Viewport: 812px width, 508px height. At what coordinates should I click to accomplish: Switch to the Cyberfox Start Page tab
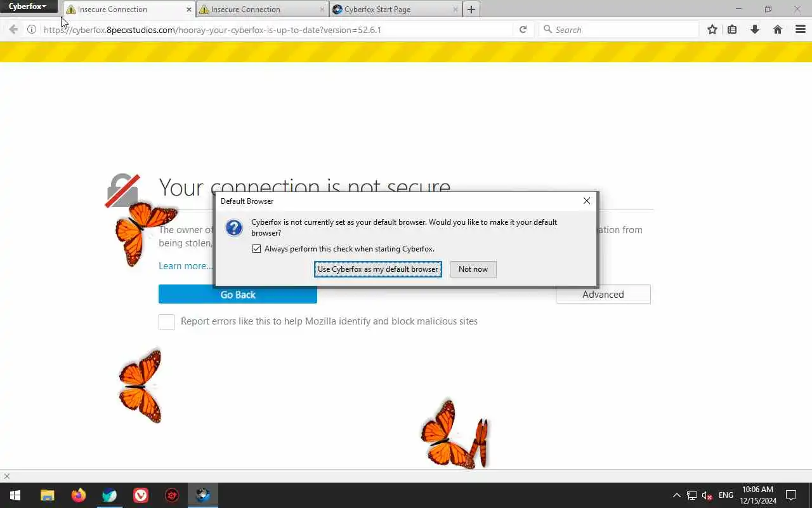tap(395, 10)
